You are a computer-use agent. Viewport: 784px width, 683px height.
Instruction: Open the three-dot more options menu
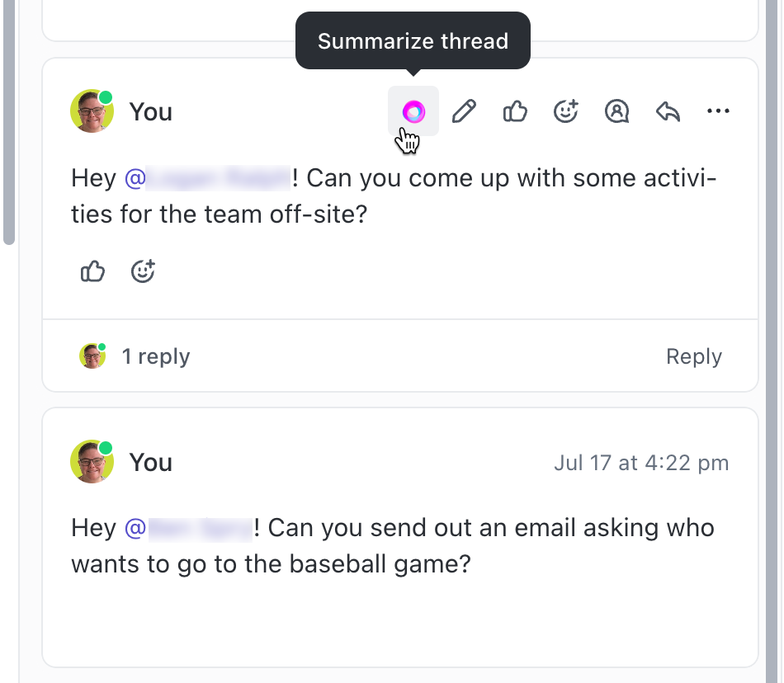click(719, 111)
